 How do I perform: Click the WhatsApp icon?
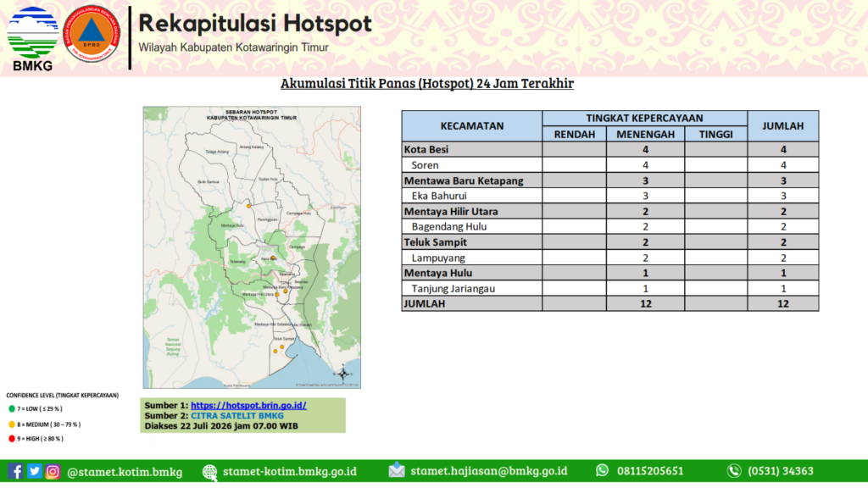pos(603,470)
